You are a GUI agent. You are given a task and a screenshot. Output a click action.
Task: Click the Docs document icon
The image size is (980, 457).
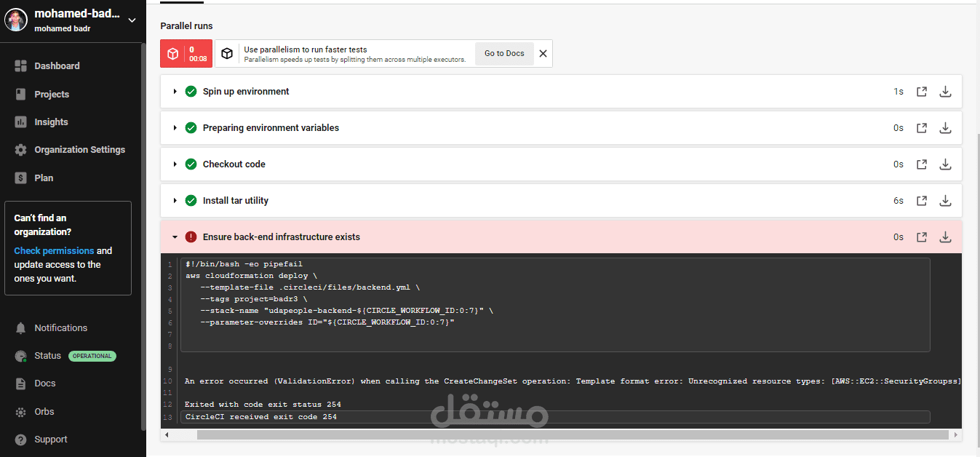coord(20,384)
